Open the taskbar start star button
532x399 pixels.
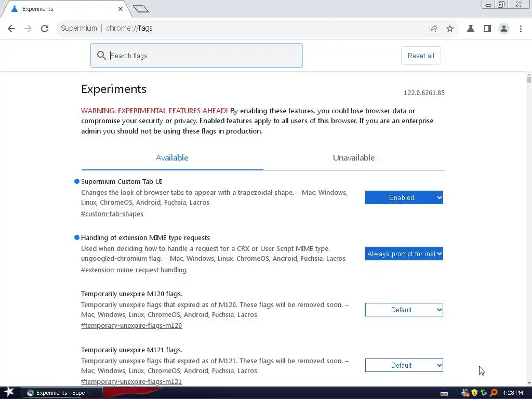pos(9,393)
